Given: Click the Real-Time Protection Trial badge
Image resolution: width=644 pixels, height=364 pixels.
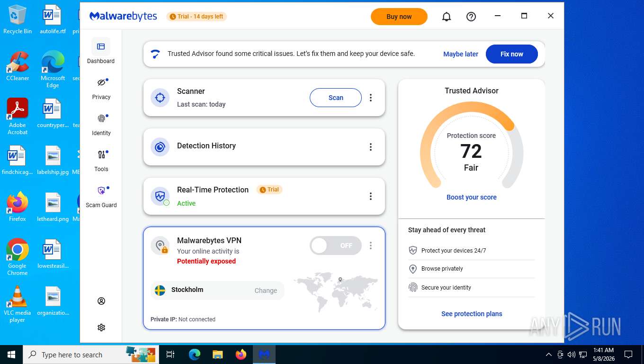Looking at the screenshot, I should click(x=269, y=190).
